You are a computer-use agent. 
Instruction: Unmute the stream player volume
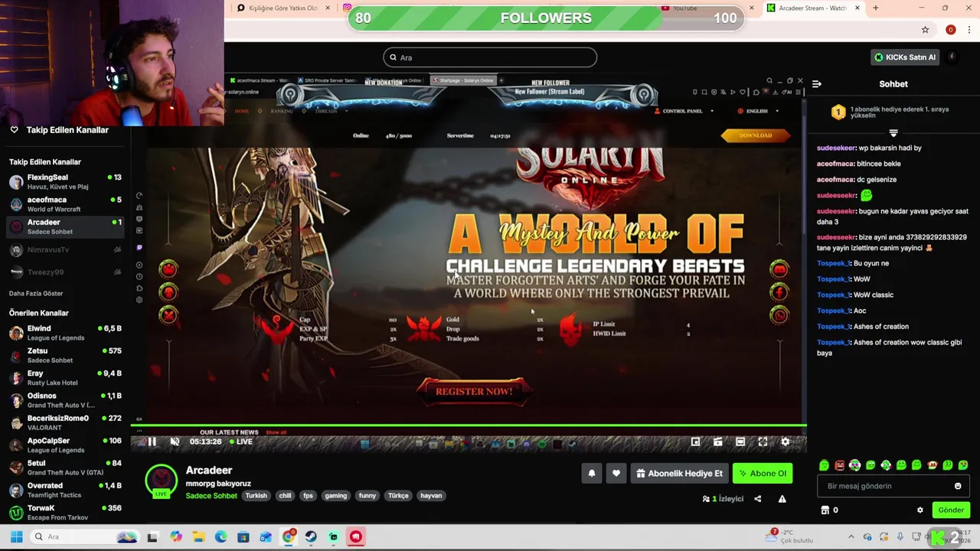click(175, 442)
